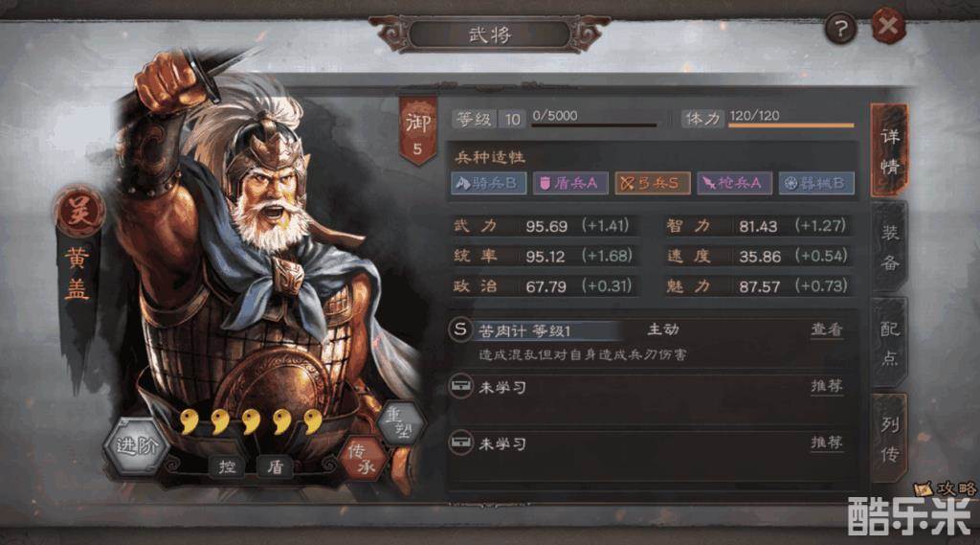Click the 进阶 hexagon button

pyautogui.click(x=135, y=445)
